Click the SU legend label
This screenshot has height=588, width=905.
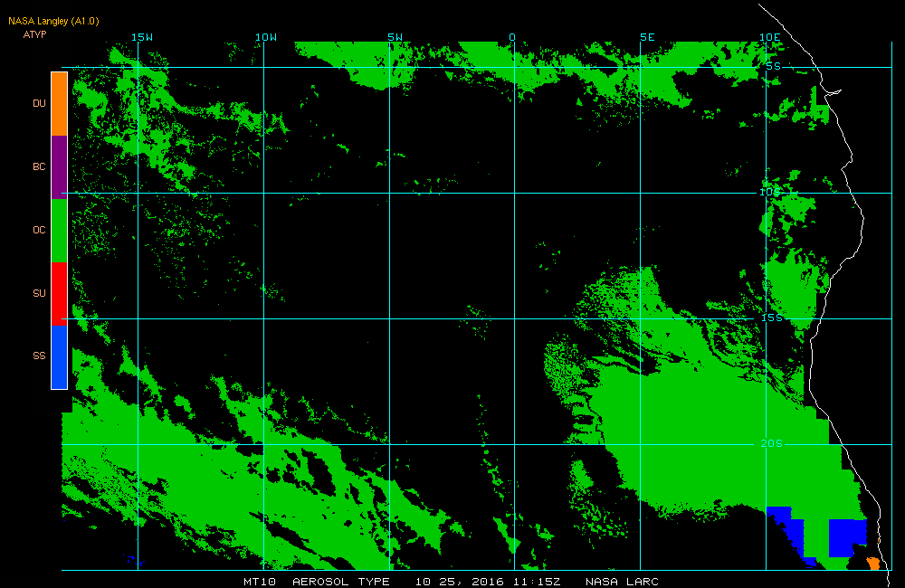pyautogui.click(x=39, y=293)
